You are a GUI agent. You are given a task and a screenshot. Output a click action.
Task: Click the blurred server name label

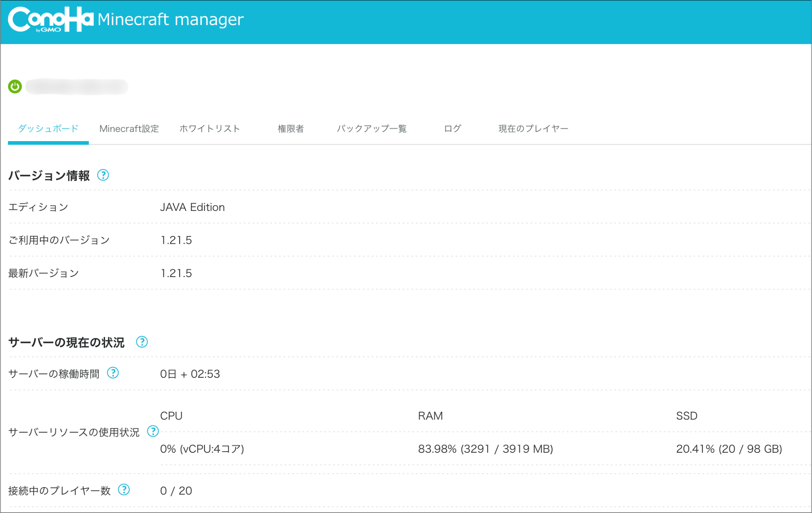[77, 86]
